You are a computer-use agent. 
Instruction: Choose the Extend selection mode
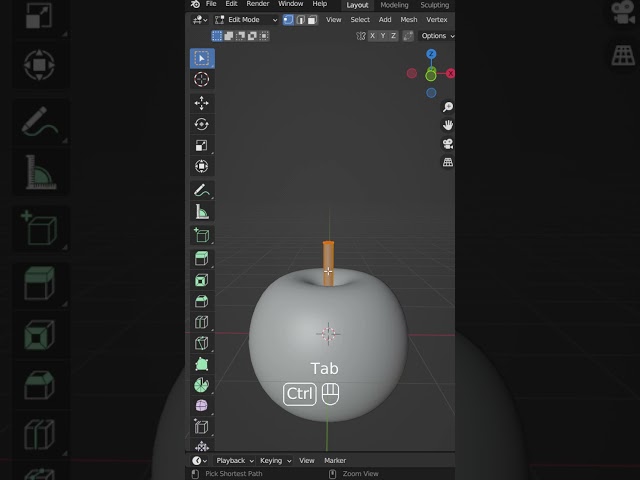click(229, 36)
